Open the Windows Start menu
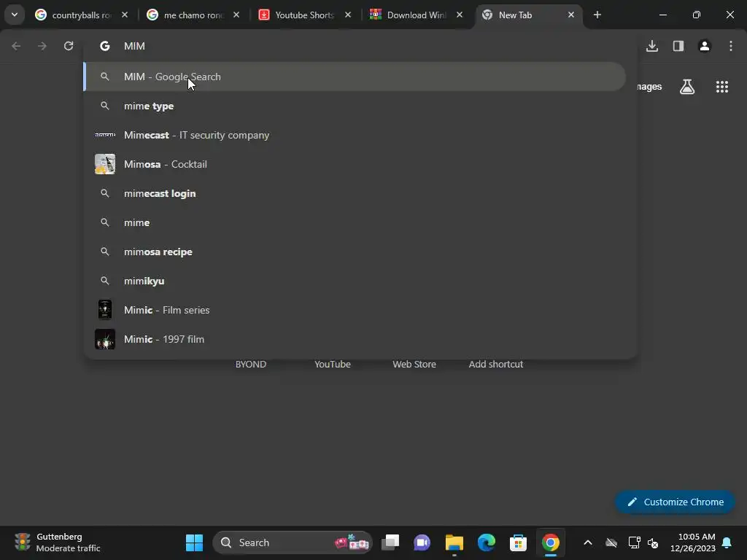Screen dimensions: 747x560 tap(194, 542)
